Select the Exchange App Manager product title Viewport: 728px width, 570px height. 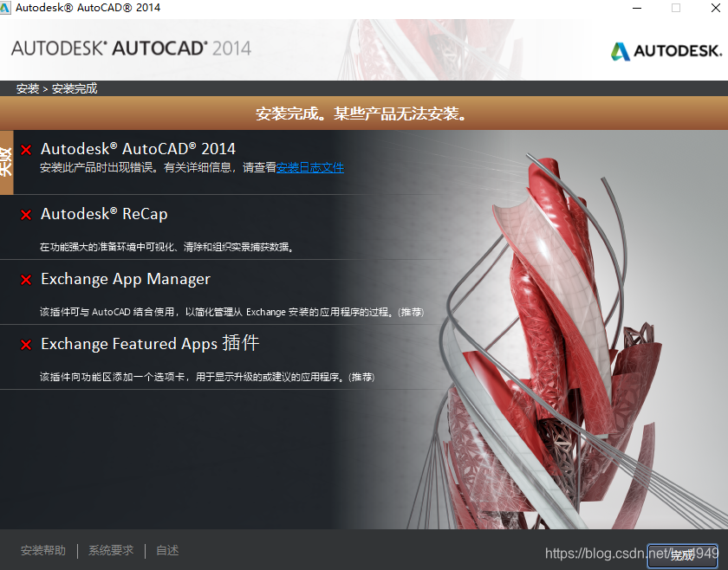[126, 279]
